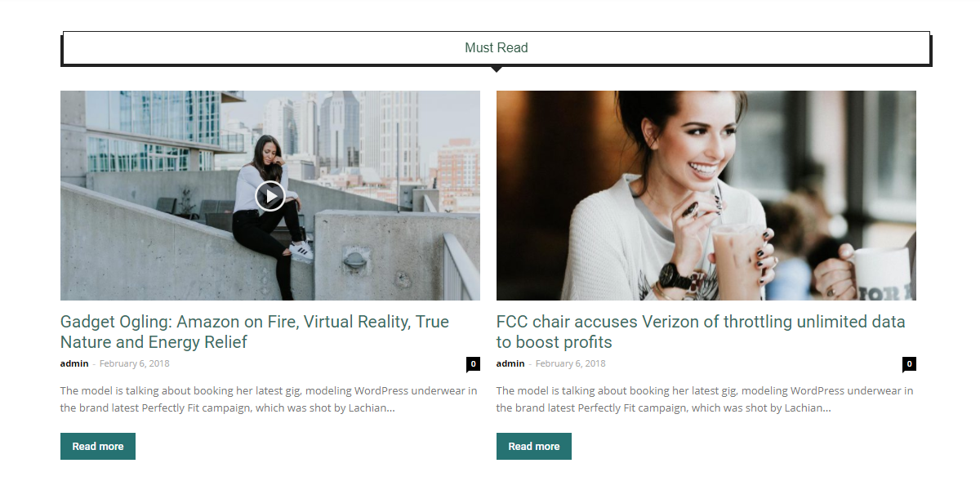Visit admin author link on Gadget Ogling post
Screen dimensions: 980x481
(74, 363)
